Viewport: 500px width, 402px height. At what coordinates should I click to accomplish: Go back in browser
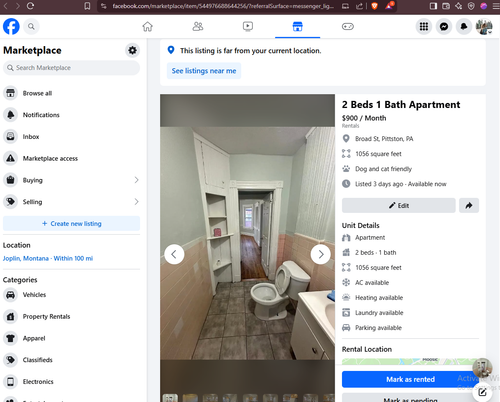point(6,6)
